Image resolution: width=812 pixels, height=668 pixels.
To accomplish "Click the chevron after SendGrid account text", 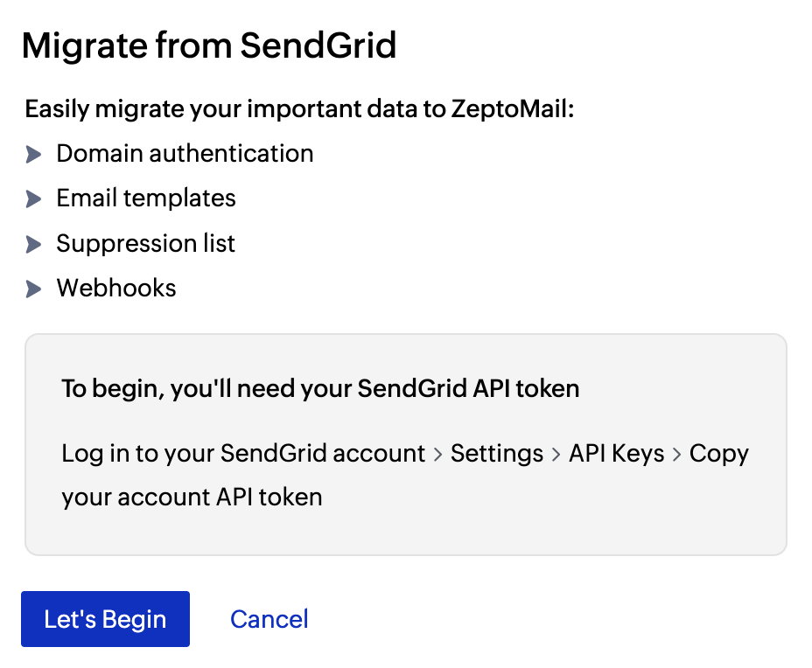I will pyautogui.click(x=437, y=454).
